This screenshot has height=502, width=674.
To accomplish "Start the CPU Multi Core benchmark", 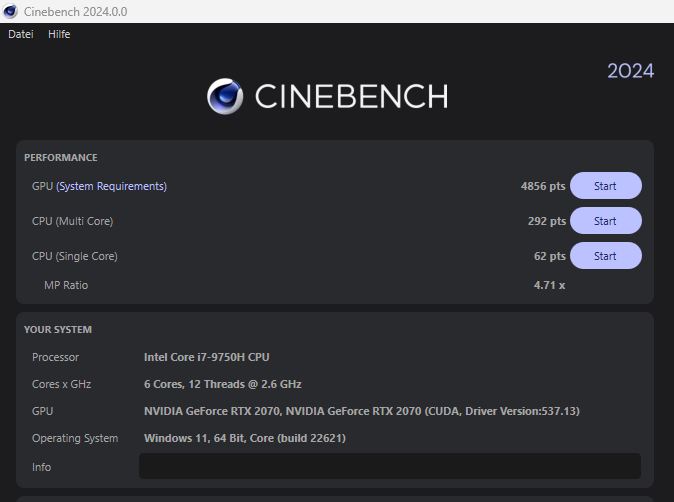I will 606,221.
